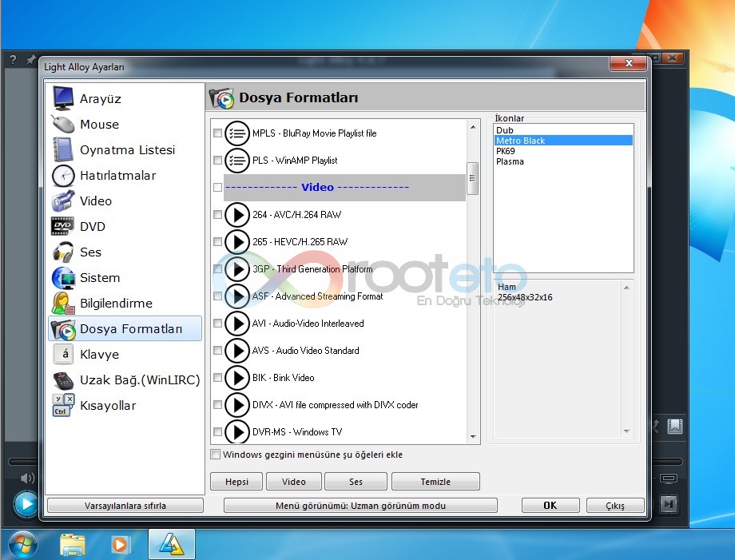Image resolution: width=735 pixels, height=560 pixels.
Task: Select Dub icon set
Action: tap(563, 129)
